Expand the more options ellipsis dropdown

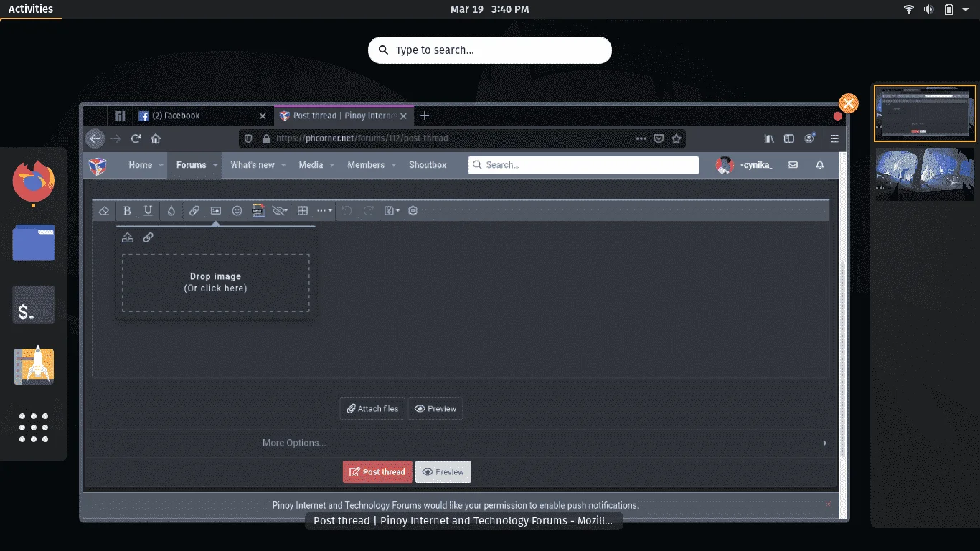(x=324, y=211)
